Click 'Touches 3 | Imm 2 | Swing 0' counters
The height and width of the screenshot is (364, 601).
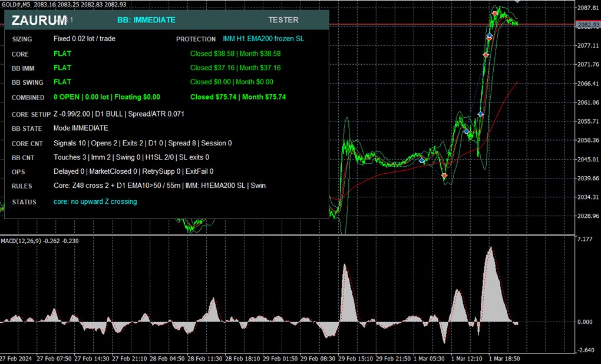coord(97,157)
